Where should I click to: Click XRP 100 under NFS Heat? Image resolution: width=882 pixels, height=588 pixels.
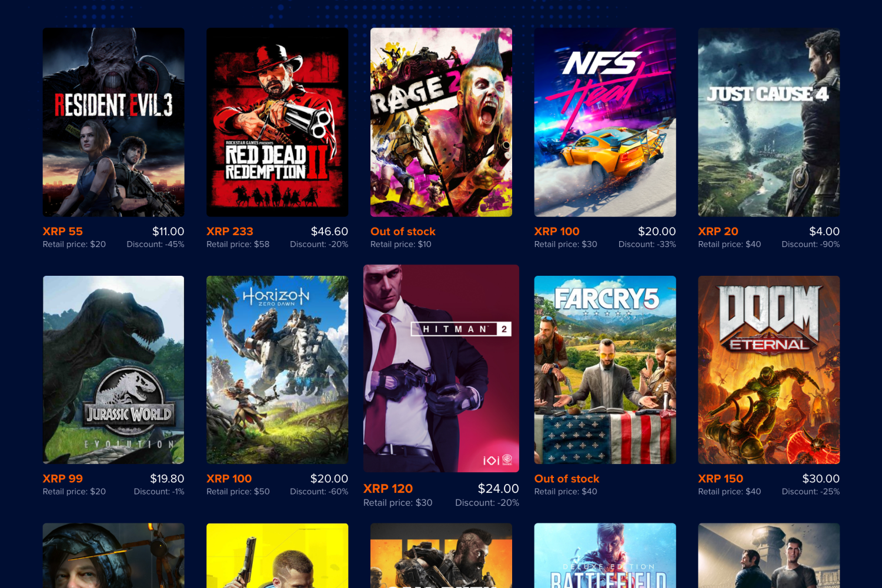tap(557, 232)
